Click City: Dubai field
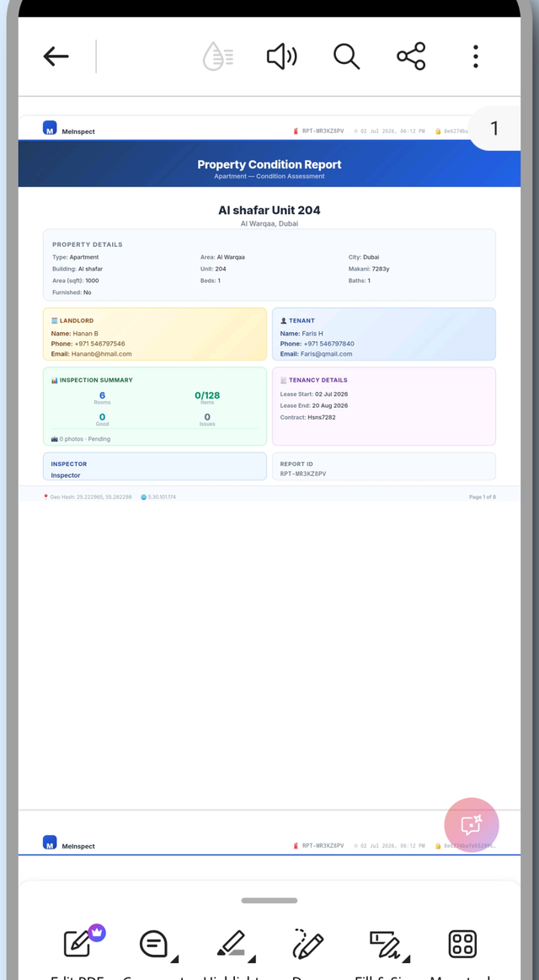 [x=364, y=257]
